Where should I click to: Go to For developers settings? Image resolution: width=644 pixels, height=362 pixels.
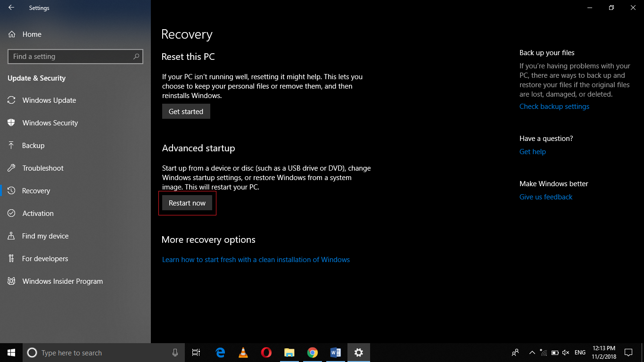(x=75, y=258)
